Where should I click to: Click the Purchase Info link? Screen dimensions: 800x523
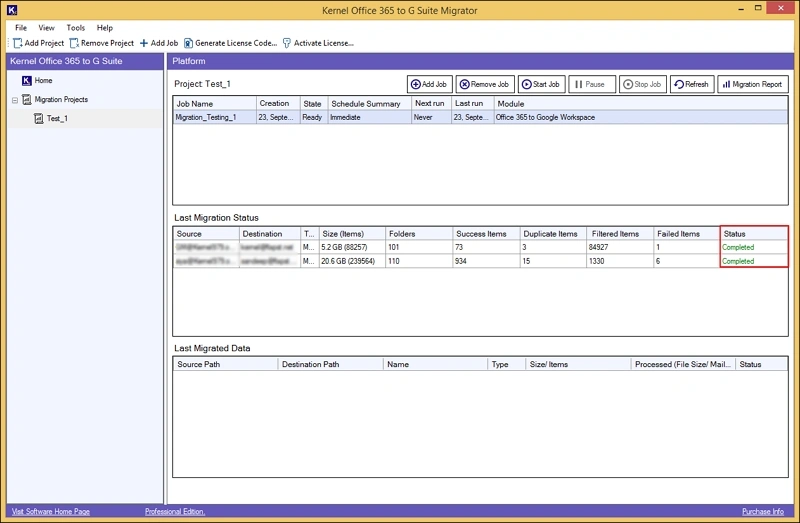coord(762,511)
